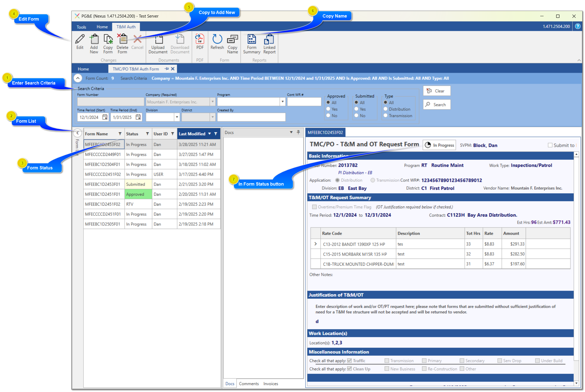Select the Yes radio button under Approved
Image resolution: width=585 pixels, height=392 pixels.
(328, 109)
